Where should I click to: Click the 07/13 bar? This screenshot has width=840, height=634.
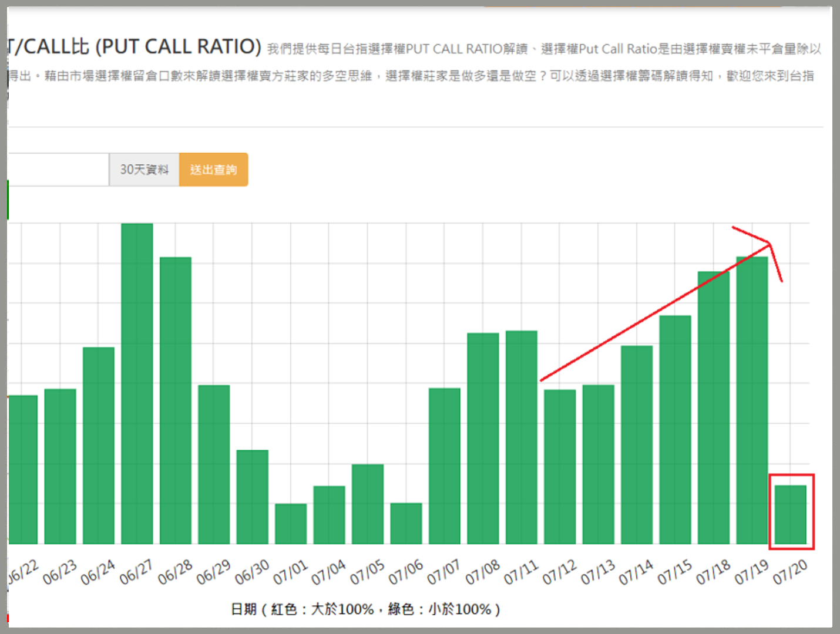pyautogui.click(x=599, y=464)
